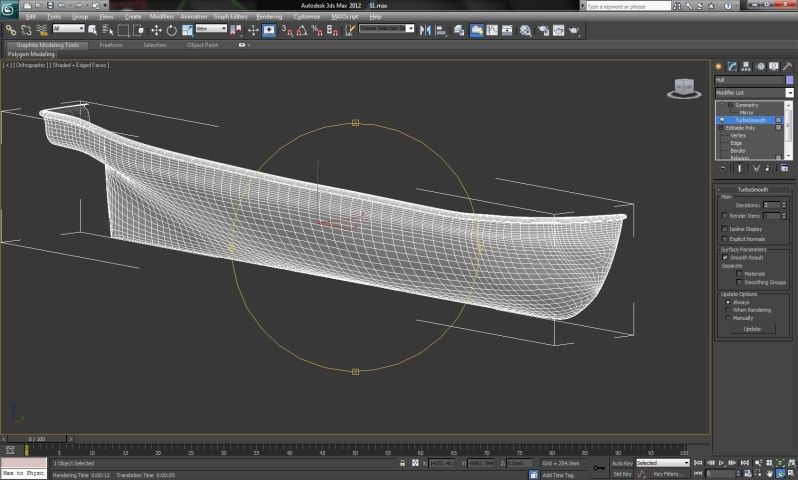Click the Unlink Selection tool
Viewport: 798px width, 480px height.
tap(26, 31)
